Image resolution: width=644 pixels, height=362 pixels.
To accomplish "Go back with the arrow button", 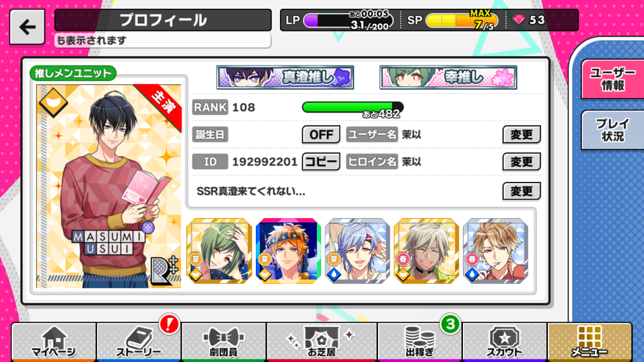I will (27, 27).
